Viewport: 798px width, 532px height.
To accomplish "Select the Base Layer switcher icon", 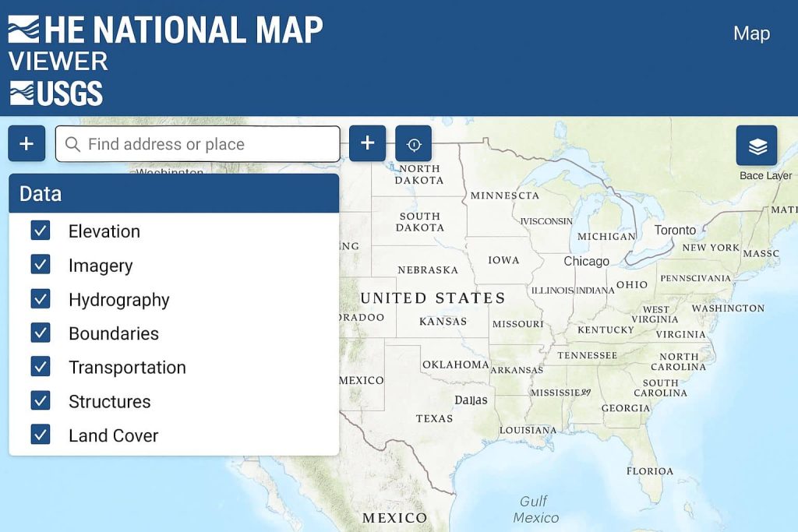I will 758,145.
